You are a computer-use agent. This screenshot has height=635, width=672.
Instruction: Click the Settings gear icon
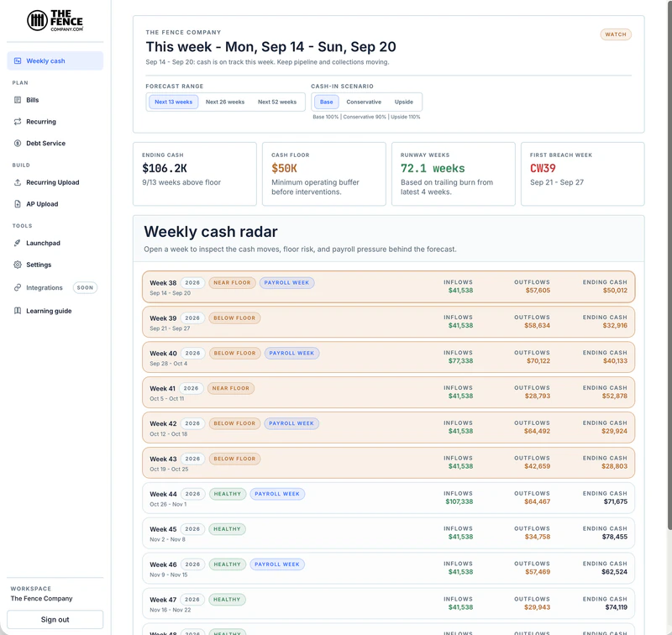click(18, 265)
